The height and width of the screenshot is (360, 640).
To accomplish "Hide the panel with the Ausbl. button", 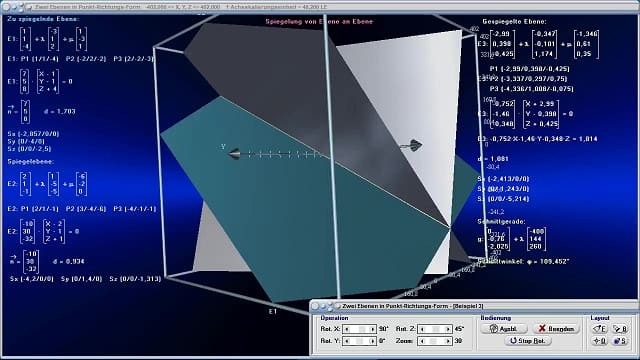I will tap(504, 329).
